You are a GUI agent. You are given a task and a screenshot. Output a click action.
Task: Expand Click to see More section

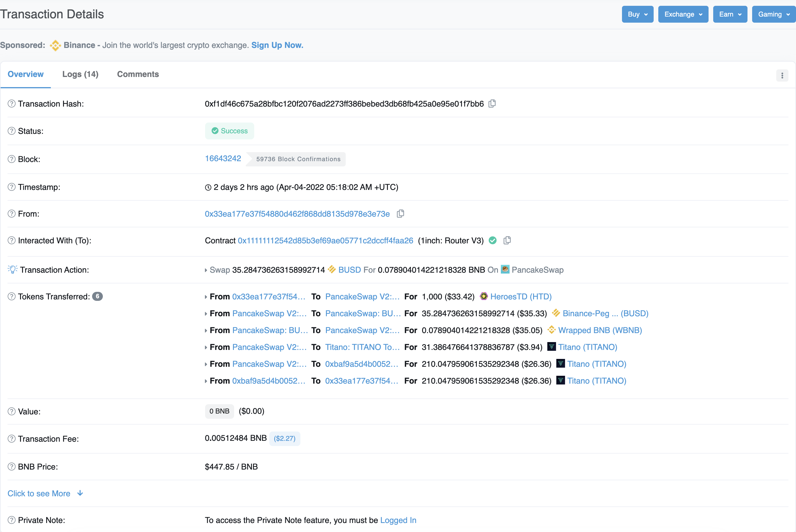(45, 493)
